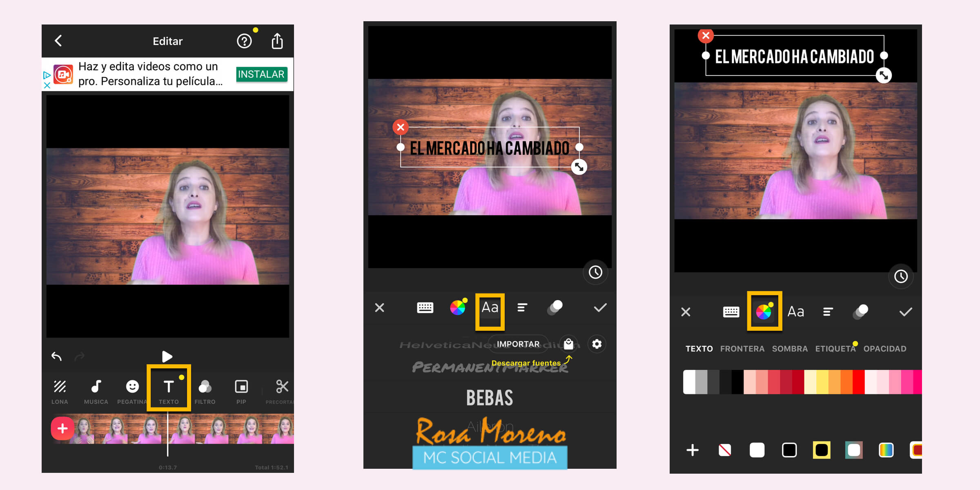Open the help question mark icon
This screenshot has height=490, width=980.
click(x=244, y=41)
